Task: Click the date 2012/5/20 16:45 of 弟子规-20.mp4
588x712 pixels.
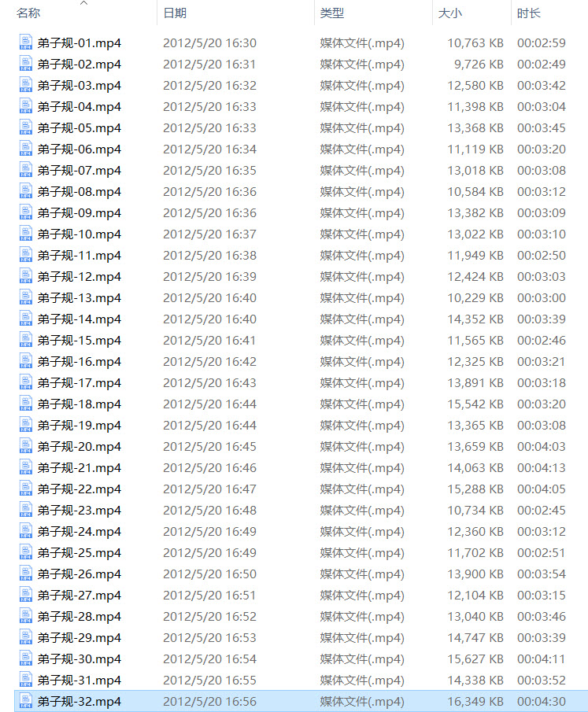Action: tap(209, 446)
